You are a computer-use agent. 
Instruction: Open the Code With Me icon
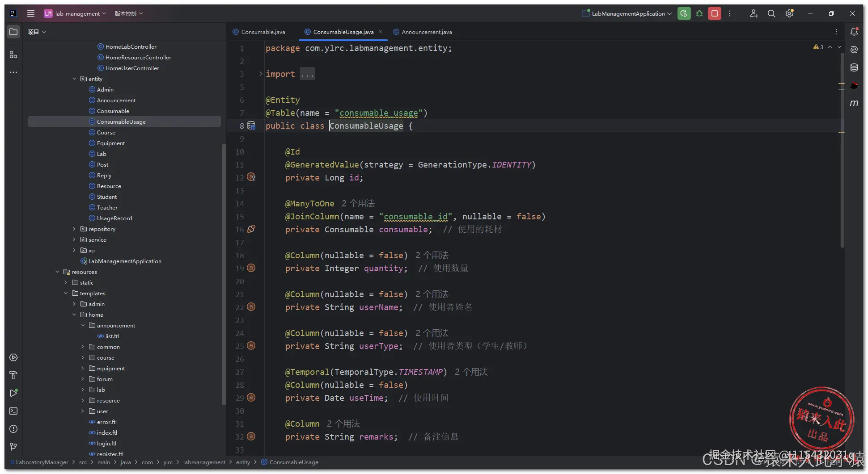[x=754, y=13]
